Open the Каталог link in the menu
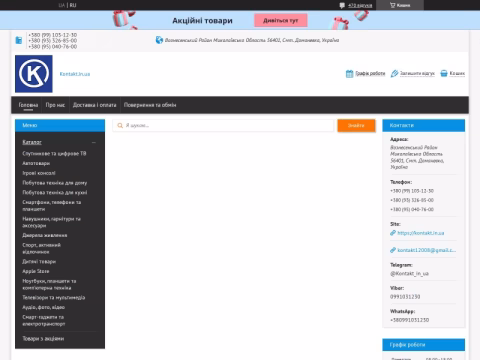Image resolution: width=480 pixels, height=360 pixels. tap(32, 142)
